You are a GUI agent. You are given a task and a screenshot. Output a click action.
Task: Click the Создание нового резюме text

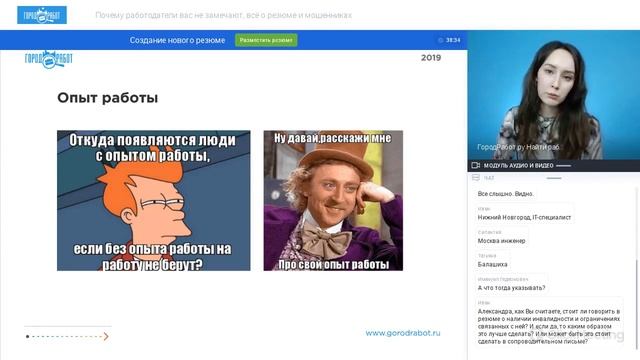tap(178, 40)
